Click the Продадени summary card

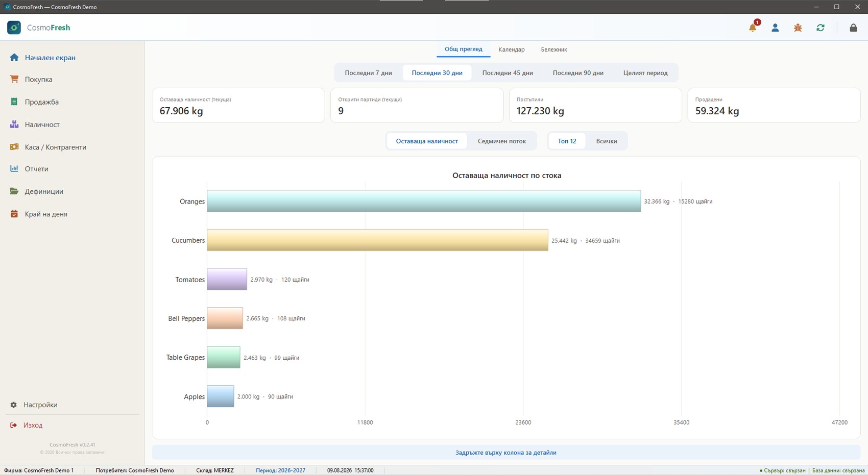tap(774, 105)
